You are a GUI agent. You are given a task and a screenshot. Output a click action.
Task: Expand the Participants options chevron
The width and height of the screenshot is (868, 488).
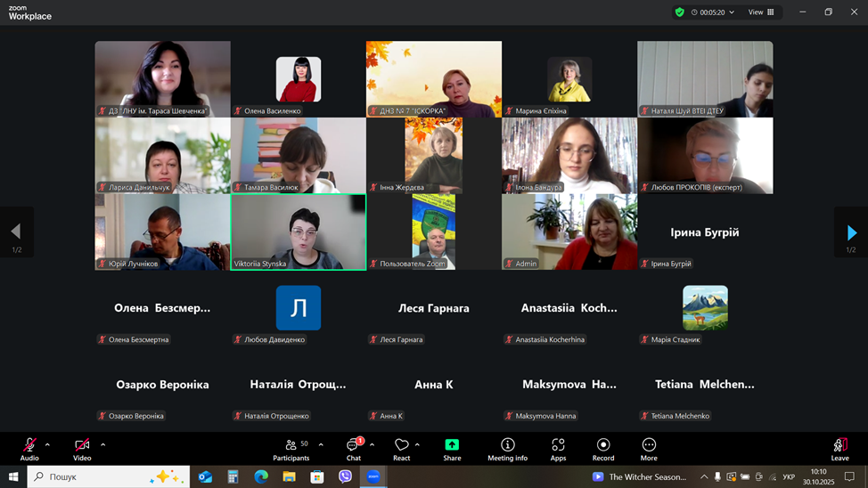tap(321, 444)
